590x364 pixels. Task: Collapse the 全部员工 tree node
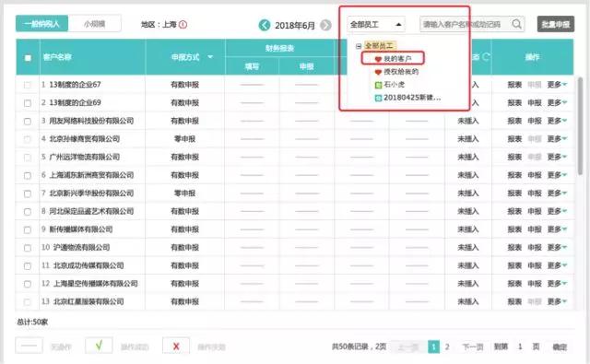point(359,46)
